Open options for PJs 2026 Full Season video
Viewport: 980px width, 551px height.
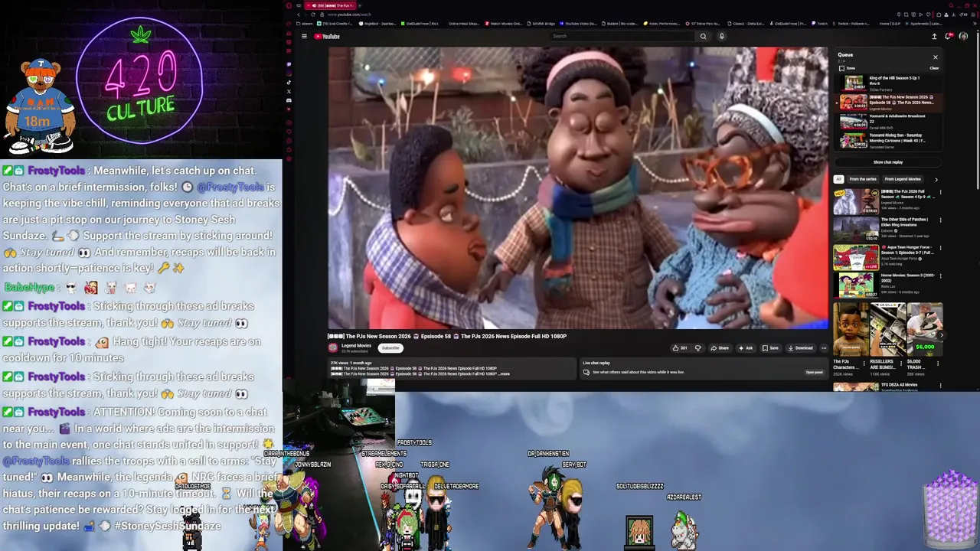coord(940,193)
